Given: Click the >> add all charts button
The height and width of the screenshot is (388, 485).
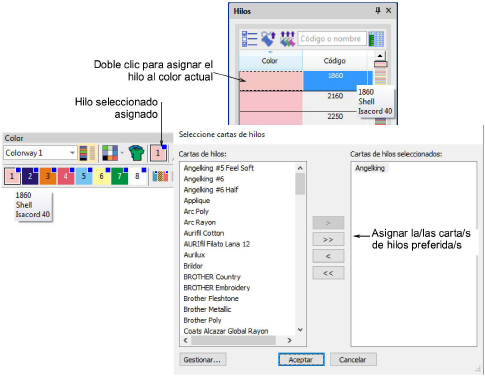Looking at the screenshot, I should click(x=328, y=240).
